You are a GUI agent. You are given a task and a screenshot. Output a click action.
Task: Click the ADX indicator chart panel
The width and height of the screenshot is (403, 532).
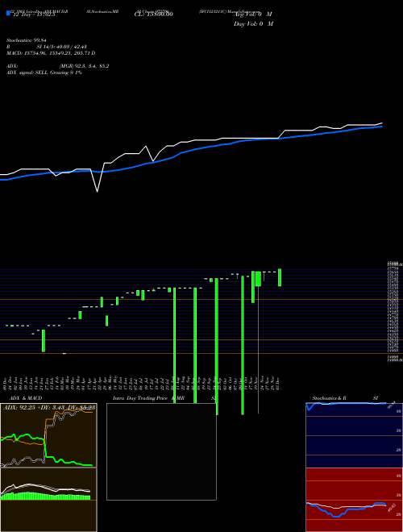[48, 435]
